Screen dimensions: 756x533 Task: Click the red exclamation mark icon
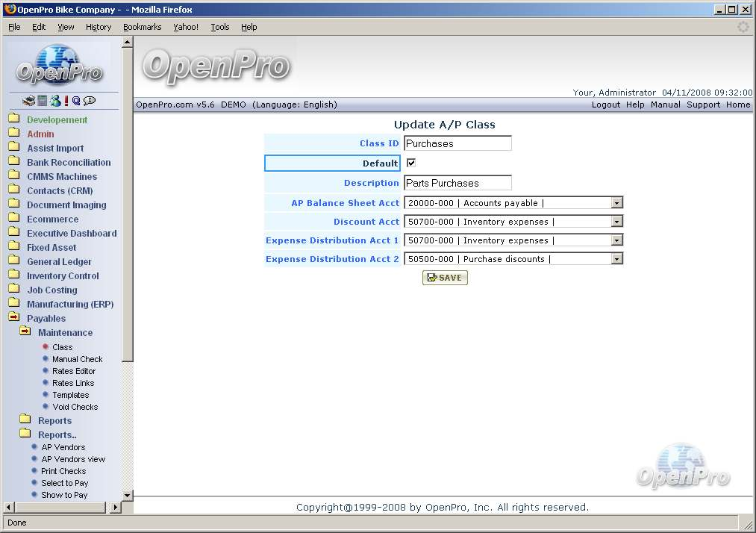coord(66,101)
